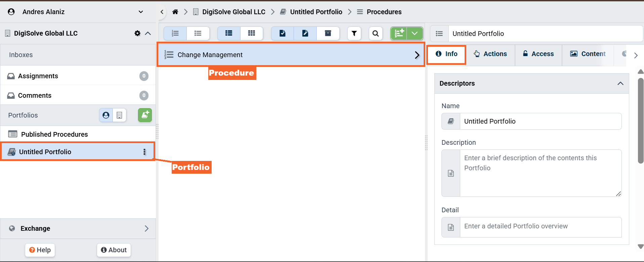Screen dimensions: 644x262
Task: Click the back arrow in breadcrumb bar
Action: click(162, 12)
